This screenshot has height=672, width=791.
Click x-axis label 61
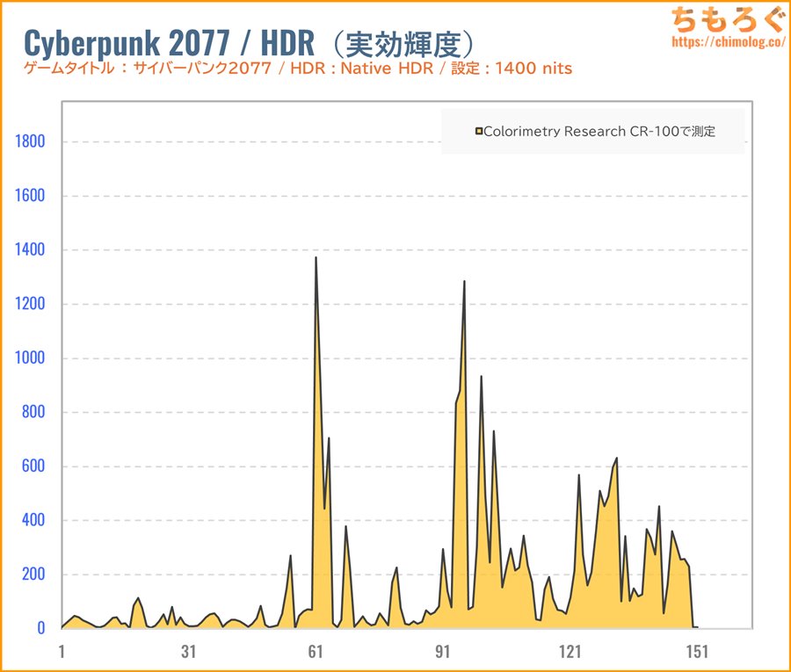tap(316, 652)
